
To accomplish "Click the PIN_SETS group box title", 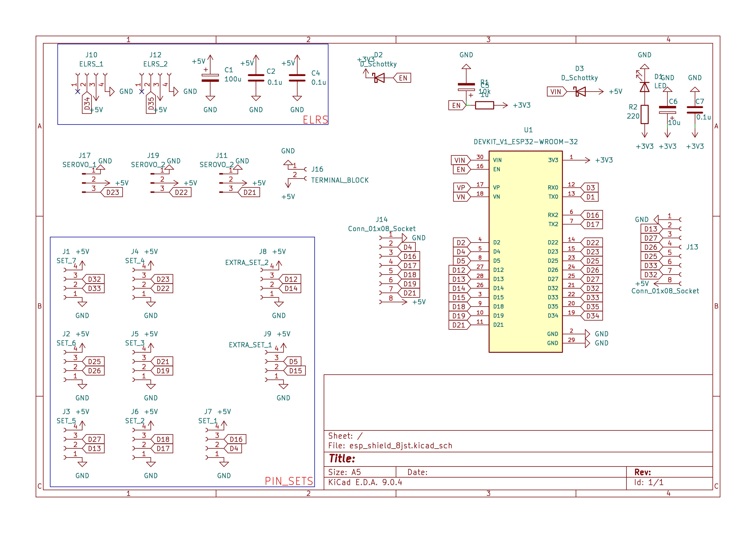I will (289, 481).
